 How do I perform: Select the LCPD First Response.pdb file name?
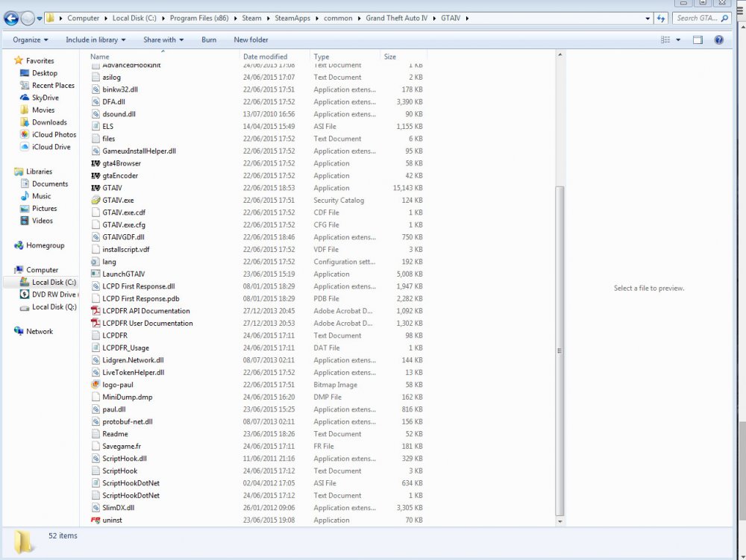coord(140,298)
